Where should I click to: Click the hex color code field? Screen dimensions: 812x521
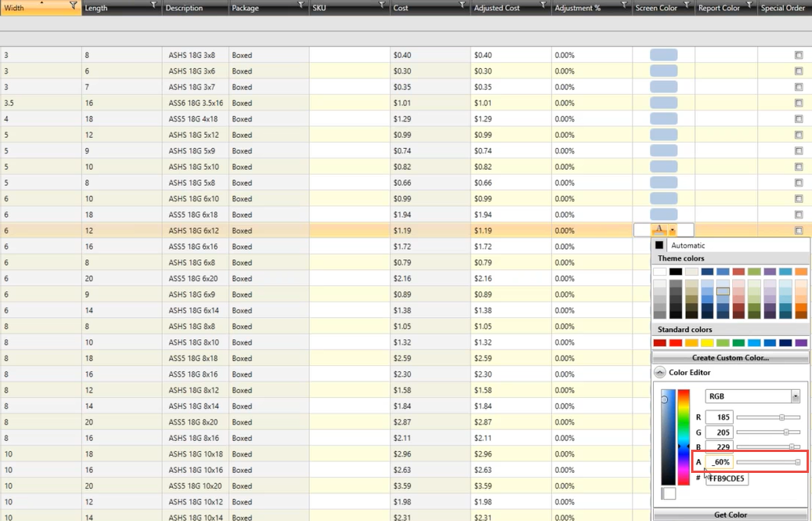727,478
